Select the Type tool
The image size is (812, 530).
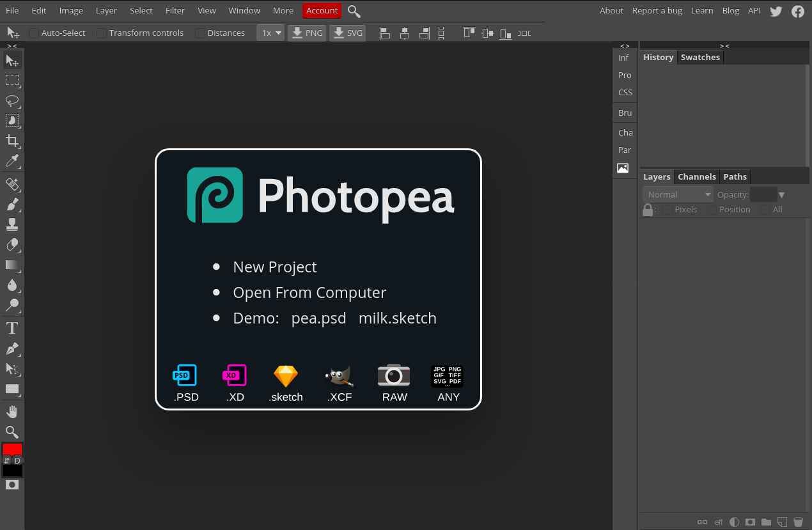12,329
